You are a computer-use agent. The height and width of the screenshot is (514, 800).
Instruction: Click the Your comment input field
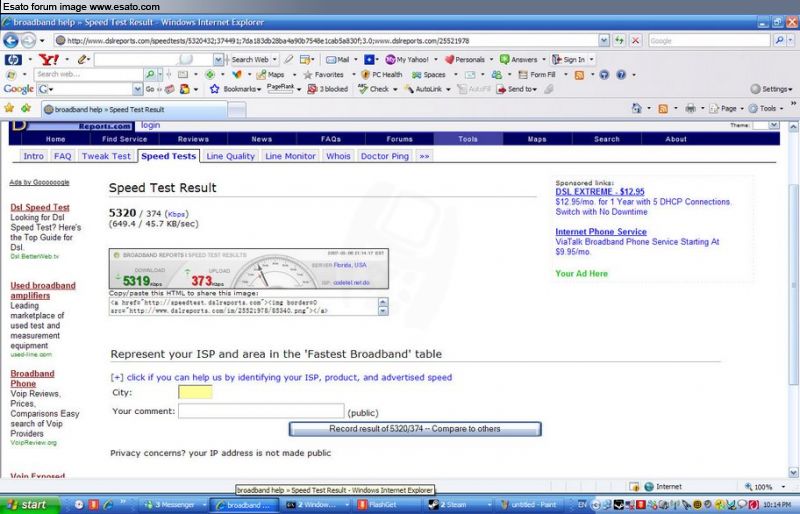pyautogui.click(x=261, y=411)
